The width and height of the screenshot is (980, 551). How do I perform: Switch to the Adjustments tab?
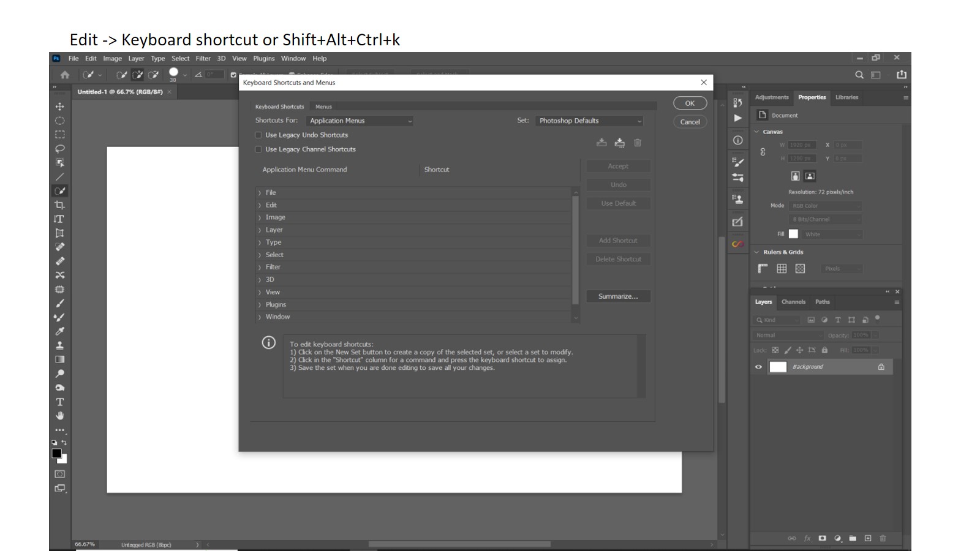click(772, 97)
